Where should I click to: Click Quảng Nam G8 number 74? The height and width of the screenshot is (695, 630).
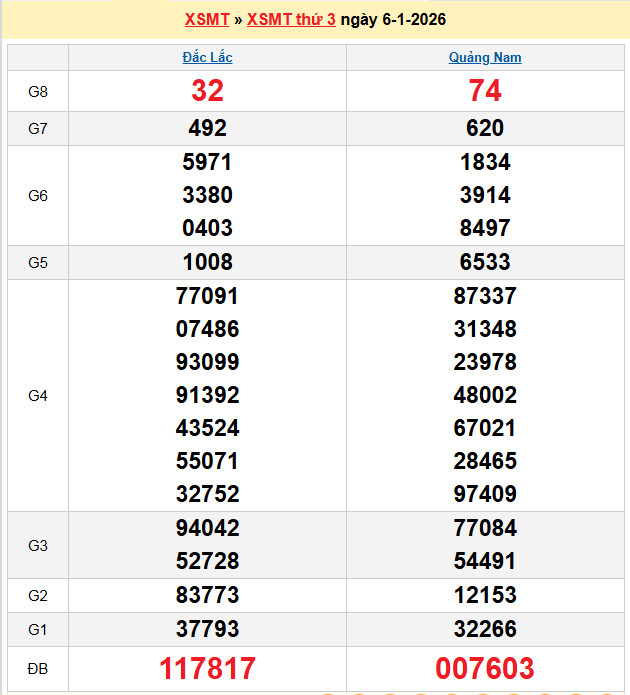(x=486, y=92)
